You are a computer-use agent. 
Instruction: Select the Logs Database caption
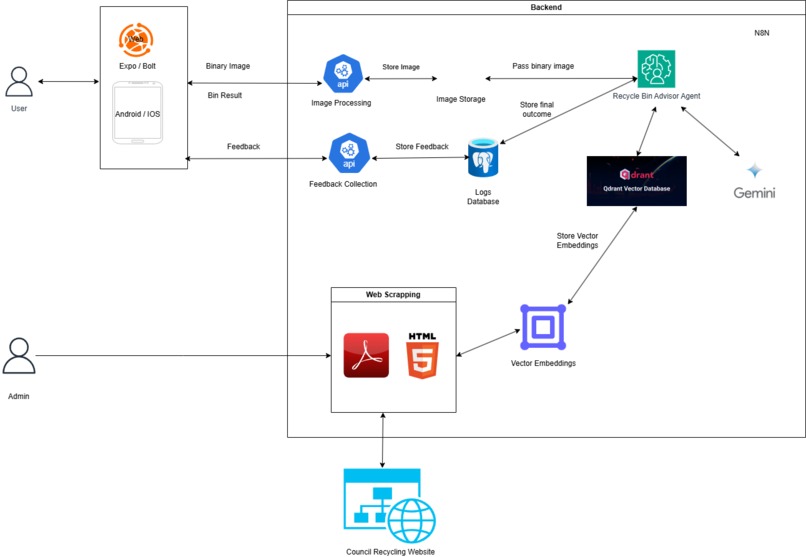[483, 196]
